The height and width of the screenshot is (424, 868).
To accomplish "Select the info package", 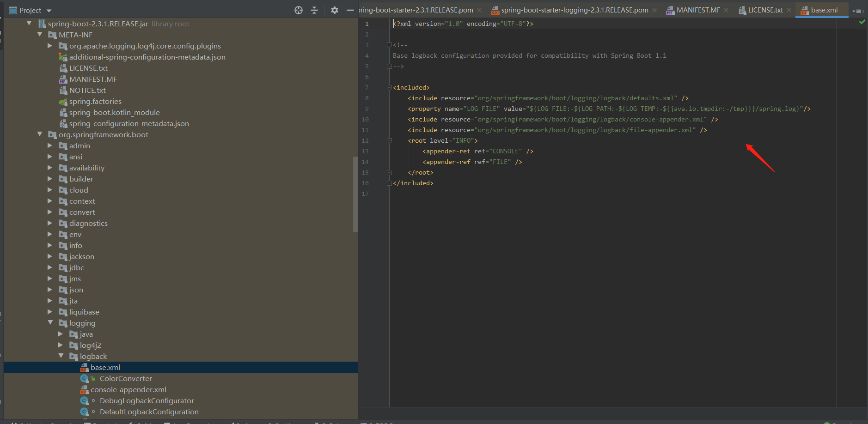I will (76, 245).
